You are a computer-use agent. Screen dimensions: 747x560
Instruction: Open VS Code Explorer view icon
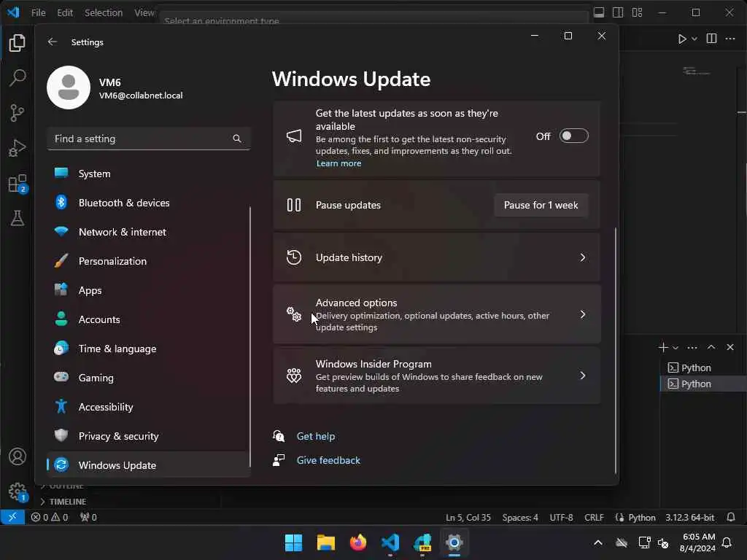coord(18,43)
